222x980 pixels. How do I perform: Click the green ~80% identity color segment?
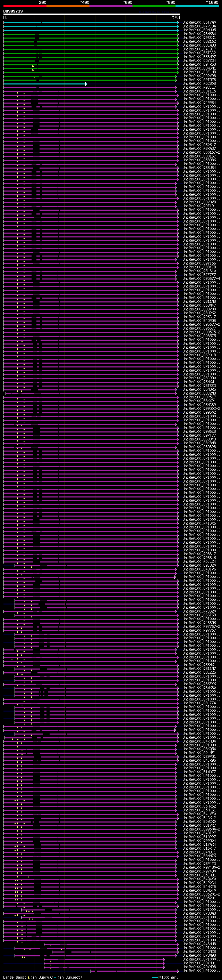point(154,6)
